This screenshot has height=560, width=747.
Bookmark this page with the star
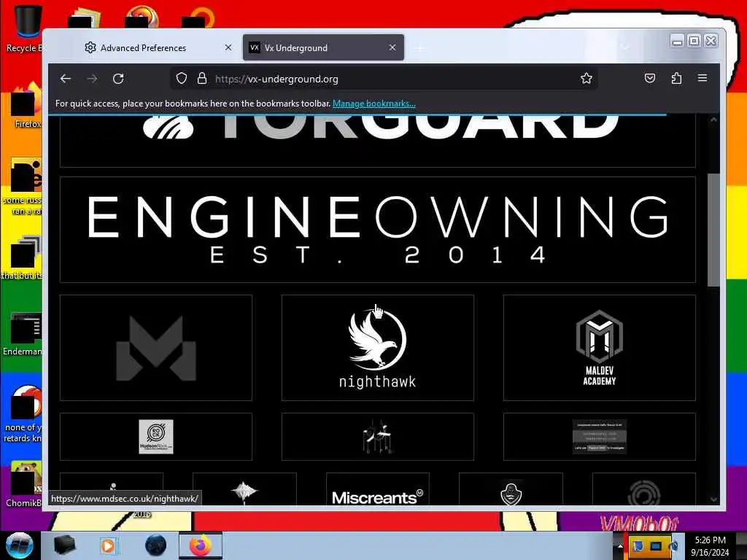click(x=587, y=79)
